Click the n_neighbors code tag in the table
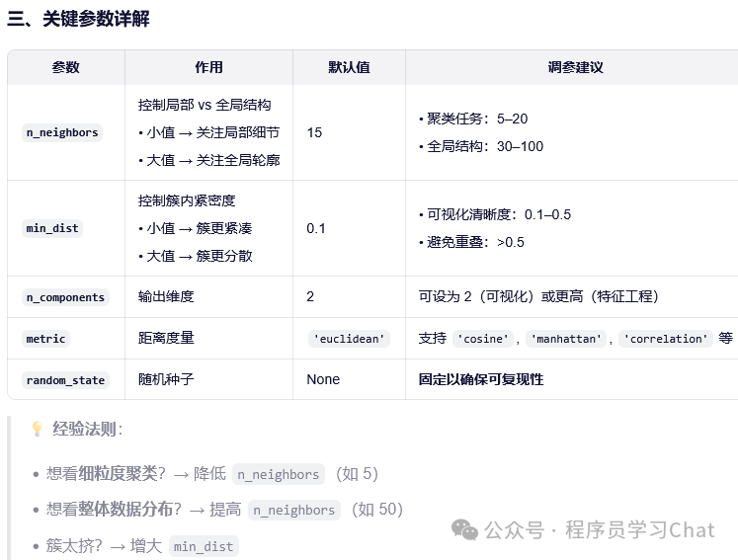The height and width of the screenshot is (560, 738). pyautogui.click(x=62, y=132)
